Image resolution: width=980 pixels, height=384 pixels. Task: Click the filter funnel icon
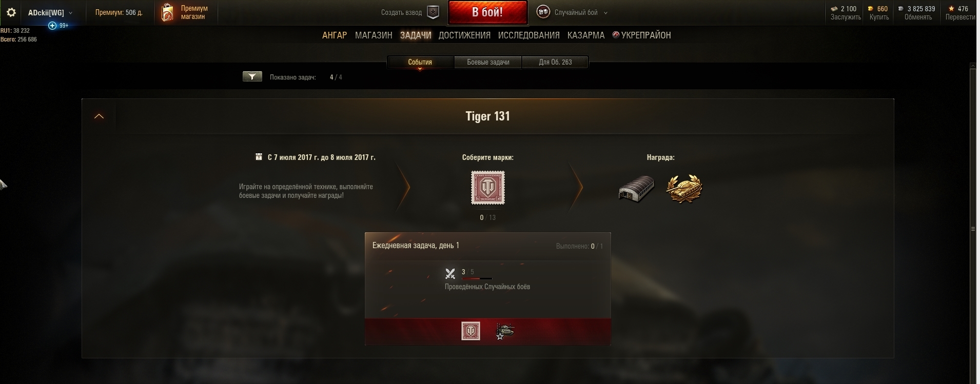pyautogui.click(x=252, y=77)
